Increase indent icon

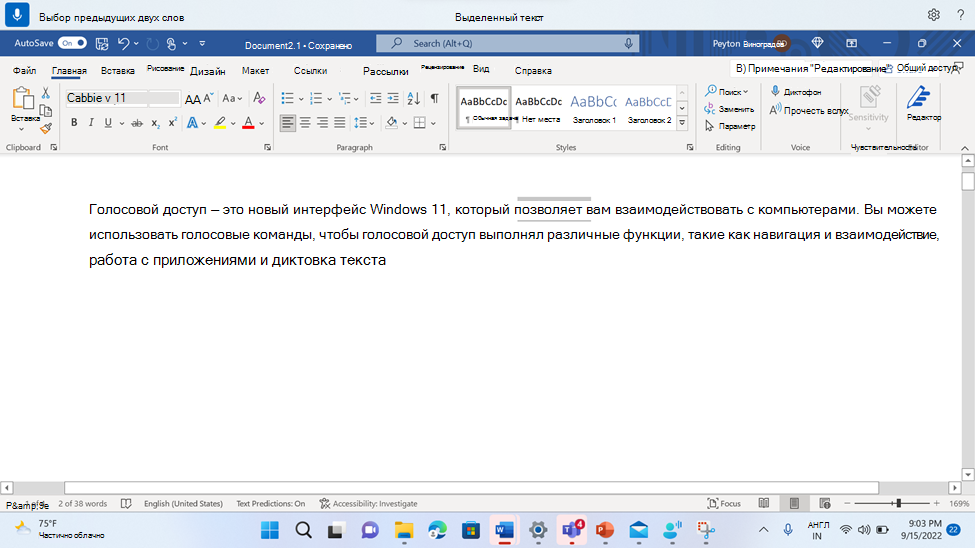tap(393, 98)
